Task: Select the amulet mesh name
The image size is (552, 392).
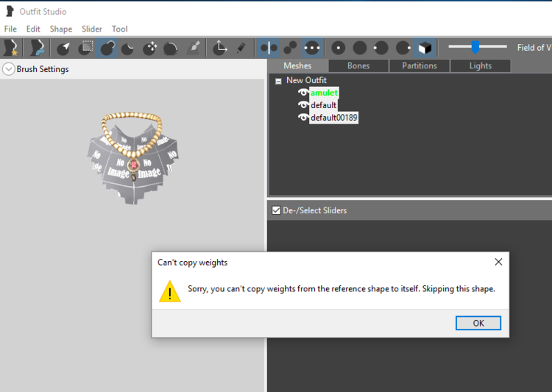Action: [324, 93]
